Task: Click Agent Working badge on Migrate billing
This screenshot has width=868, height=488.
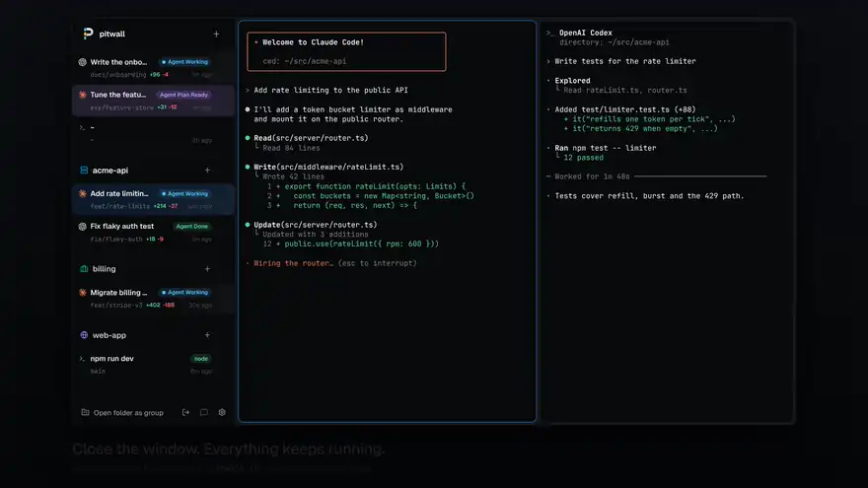Action: click(x=184, y=292)
